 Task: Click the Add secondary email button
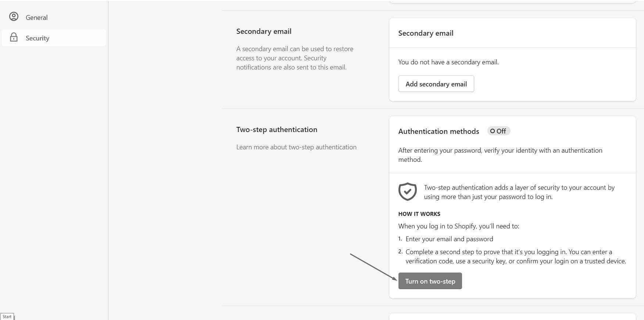(436, 84)
